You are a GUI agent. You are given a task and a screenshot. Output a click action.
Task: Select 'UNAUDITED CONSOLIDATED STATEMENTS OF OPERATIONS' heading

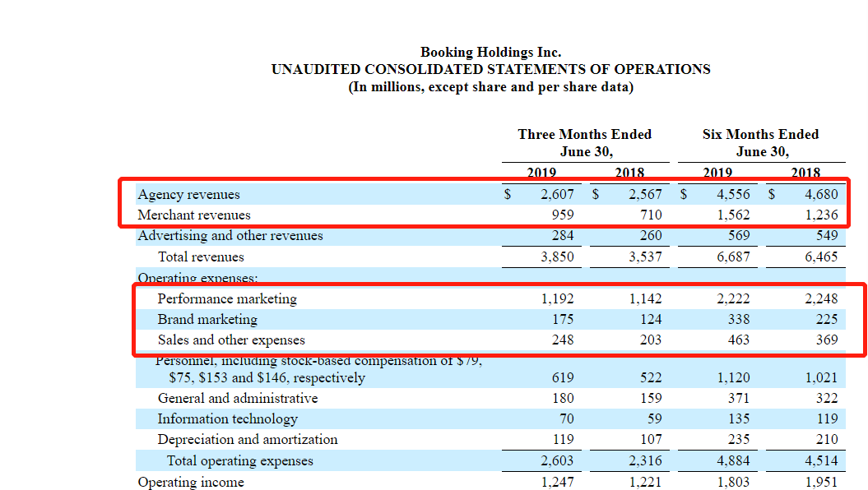point(490,69)
